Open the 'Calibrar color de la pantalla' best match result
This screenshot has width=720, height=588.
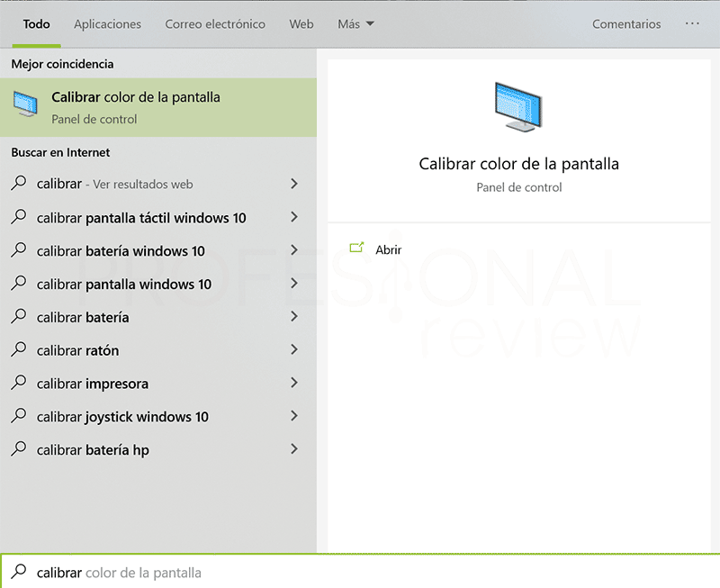[x=158, y=107]
